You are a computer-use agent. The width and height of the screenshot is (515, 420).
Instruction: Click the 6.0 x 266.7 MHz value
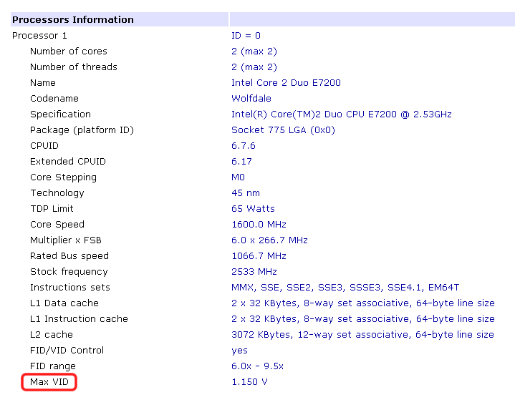269,240
